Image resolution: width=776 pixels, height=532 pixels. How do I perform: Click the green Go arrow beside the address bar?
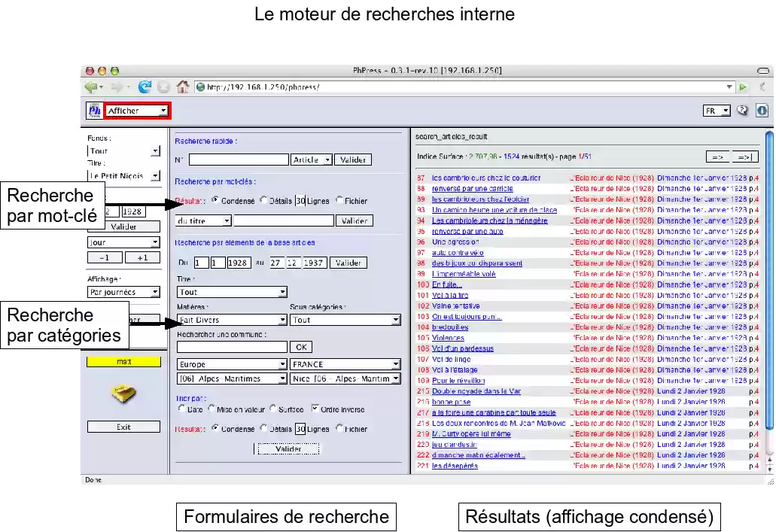pyautogui.click(x=743, y=87)
